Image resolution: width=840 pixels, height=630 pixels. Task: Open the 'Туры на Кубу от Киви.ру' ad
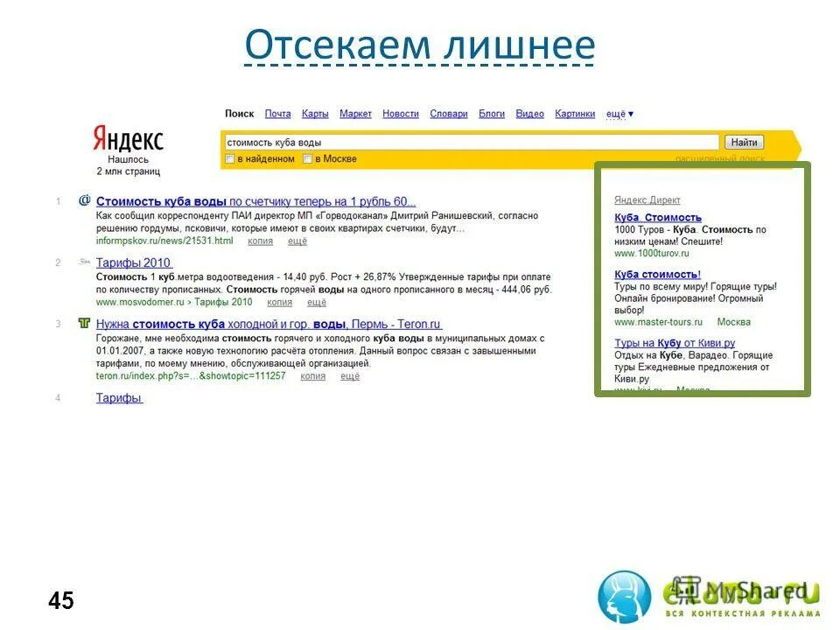click(x=675, y=343)
